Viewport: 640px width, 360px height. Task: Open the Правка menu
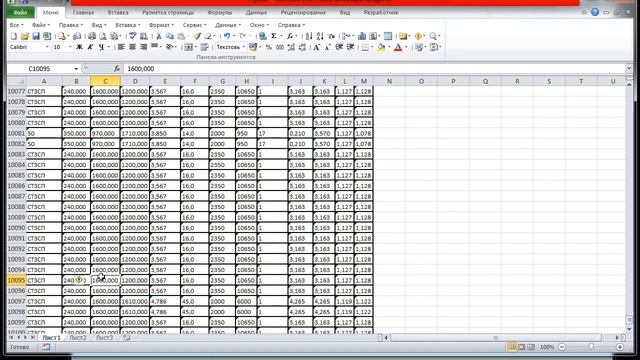pyautogui.click(x=70, y=25)
